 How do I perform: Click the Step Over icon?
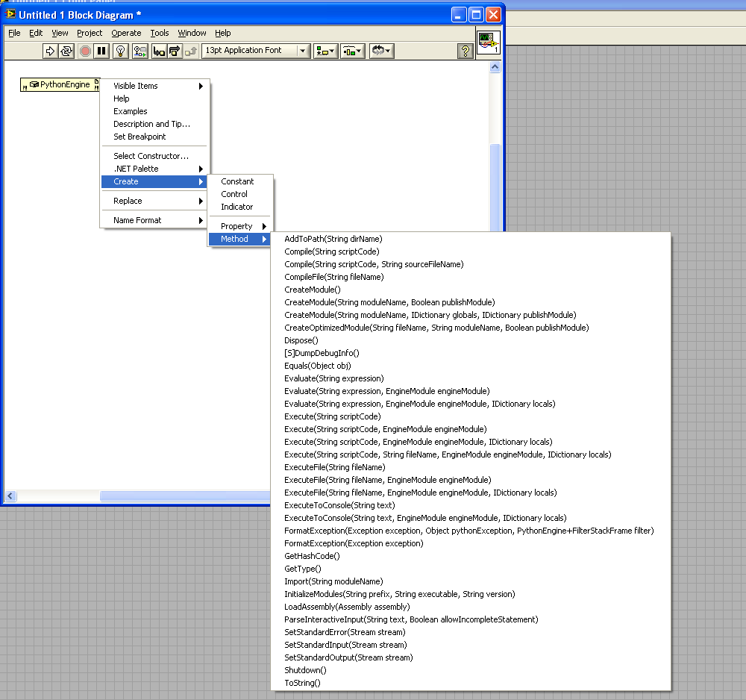(175, 51)
